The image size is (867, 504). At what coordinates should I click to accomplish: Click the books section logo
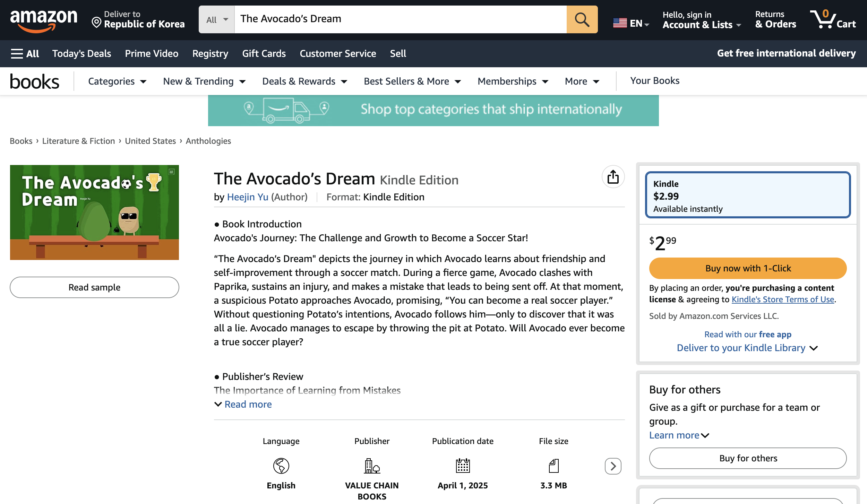pyautogui.click(x=35, y=81)
